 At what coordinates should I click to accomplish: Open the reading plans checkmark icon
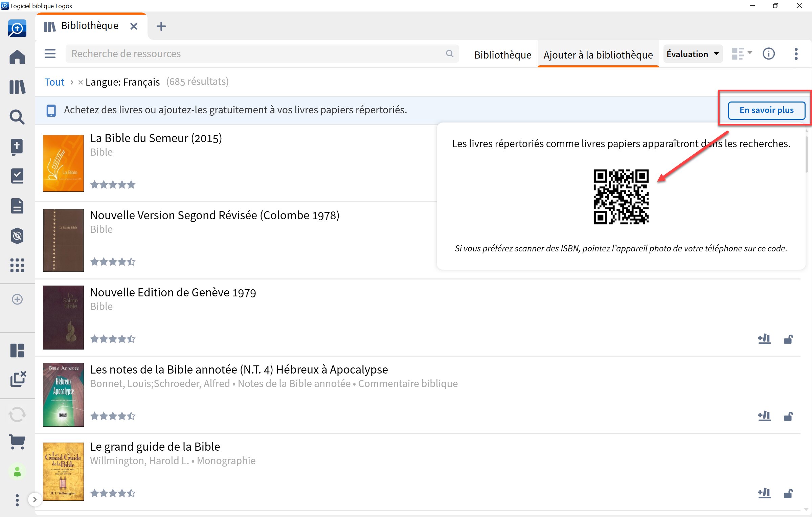[17, 176]
